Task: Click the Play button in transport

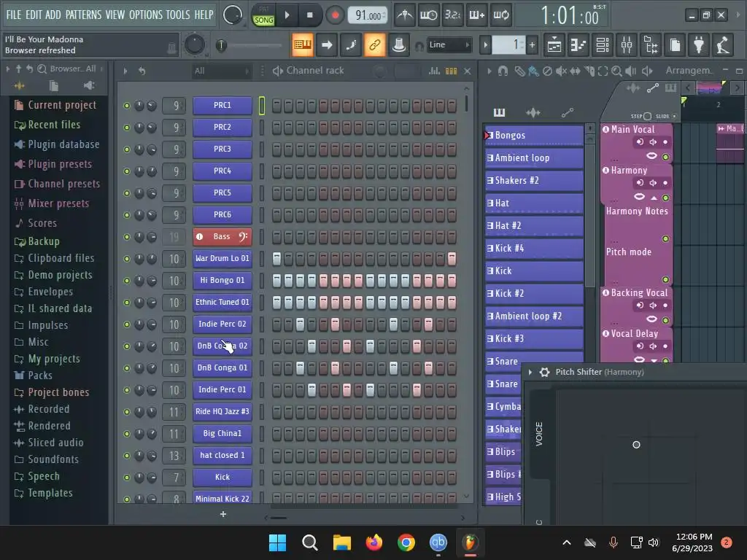Action: 287,15
